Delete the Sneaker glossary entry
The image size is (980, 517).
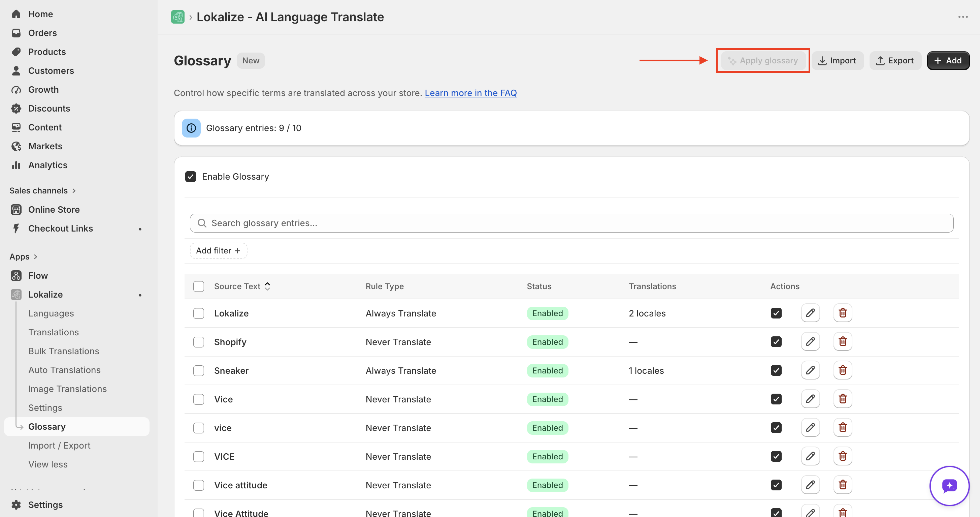(843, 370)
